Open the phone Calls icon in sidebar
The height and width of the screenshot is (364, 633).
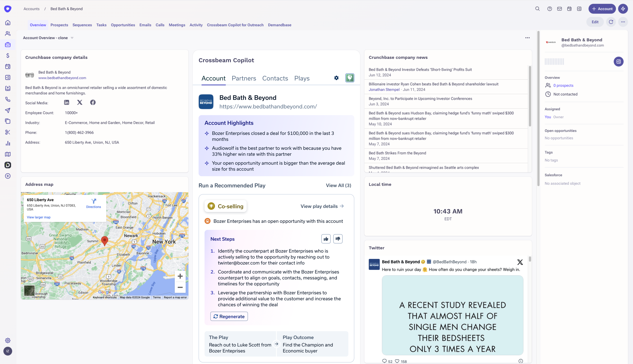pyautogui.click(x=8, y=99)
